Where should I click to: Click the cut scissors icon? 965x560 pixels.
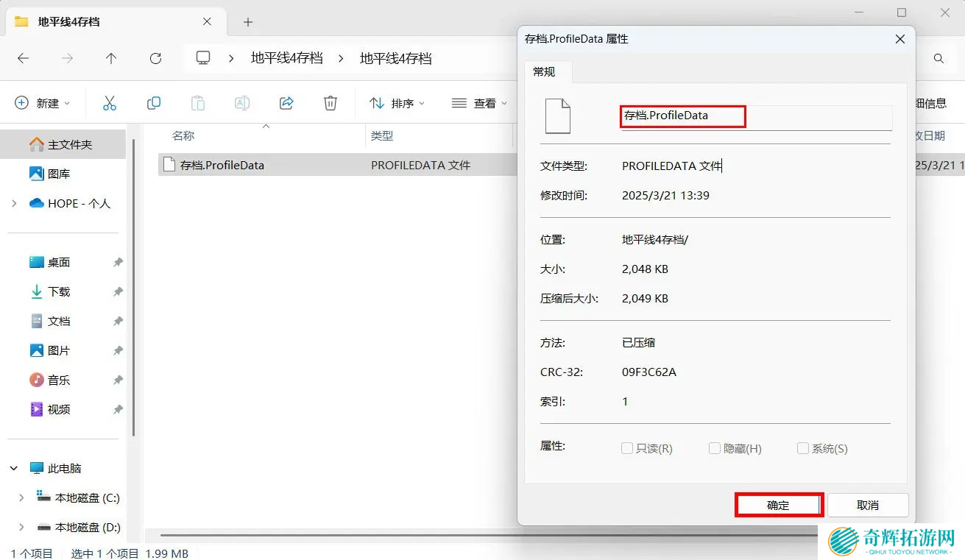[x=110, y=103]
